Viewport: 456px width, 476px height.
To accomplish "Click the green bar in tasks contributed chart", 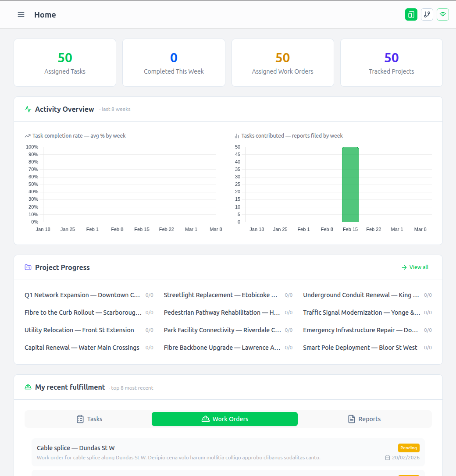I will (350, 184).
